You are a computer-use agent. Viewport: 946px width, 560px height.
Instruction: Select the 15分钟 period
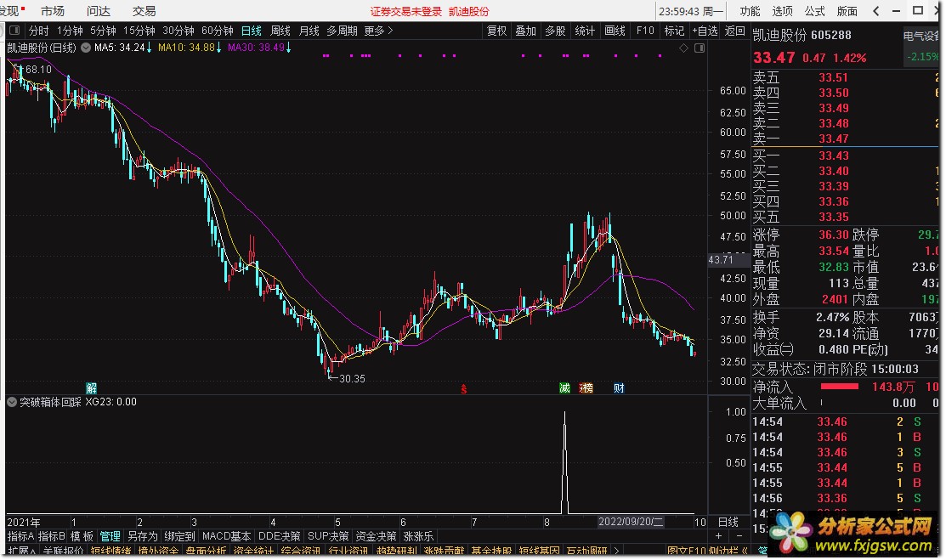coord(139,31)
